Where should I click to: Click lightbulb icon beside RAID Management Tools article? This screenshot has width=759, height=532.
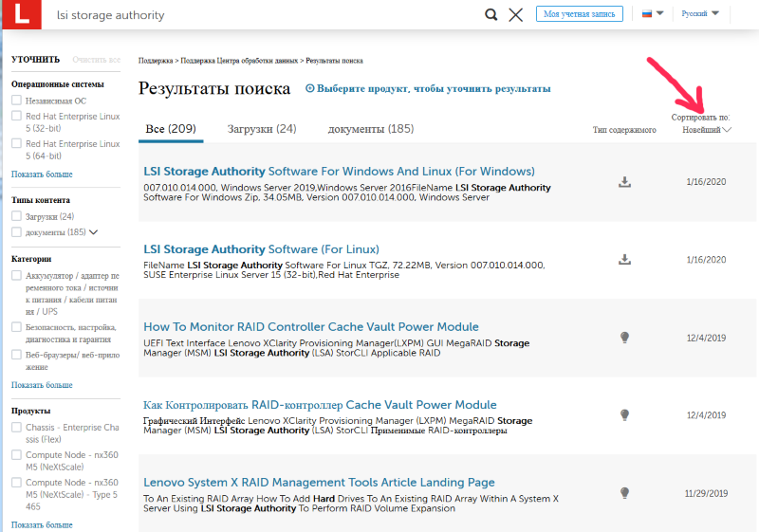[625, 493]
